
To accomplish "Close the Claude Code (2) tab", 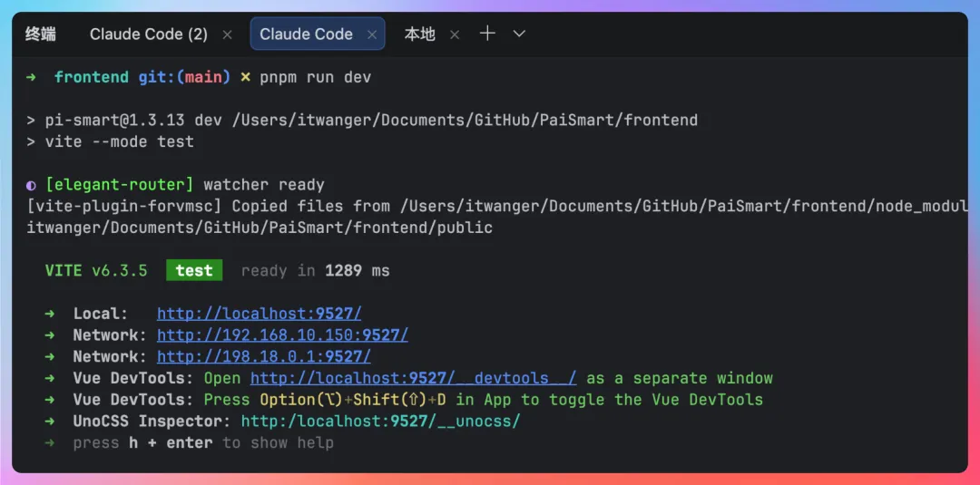I will point(228,35).
